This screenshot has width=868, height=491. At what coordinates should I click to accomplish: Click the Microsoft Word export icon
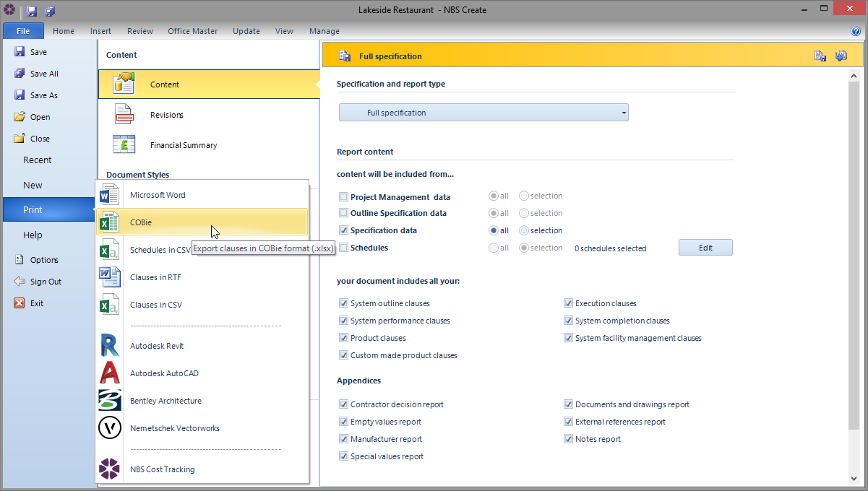click(x=110, y=195)
